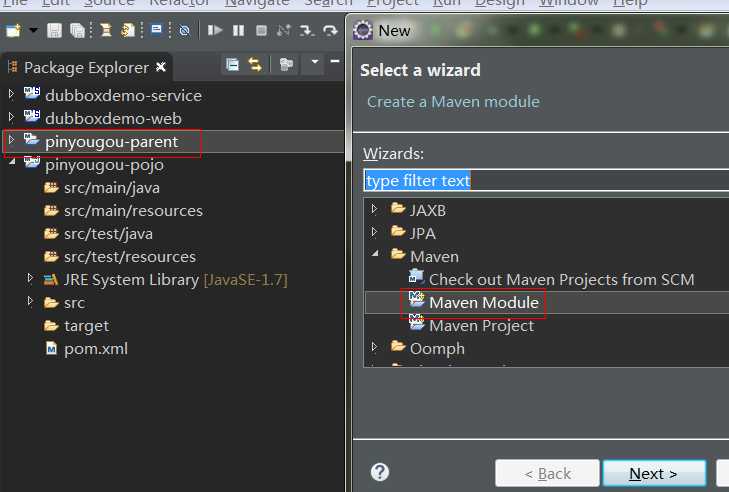Select the src/main/java source folder

coord(112,188)
